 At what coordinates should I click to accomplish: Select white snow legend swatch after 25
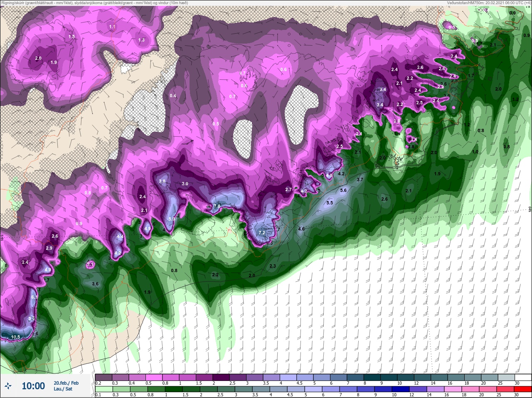523,377
